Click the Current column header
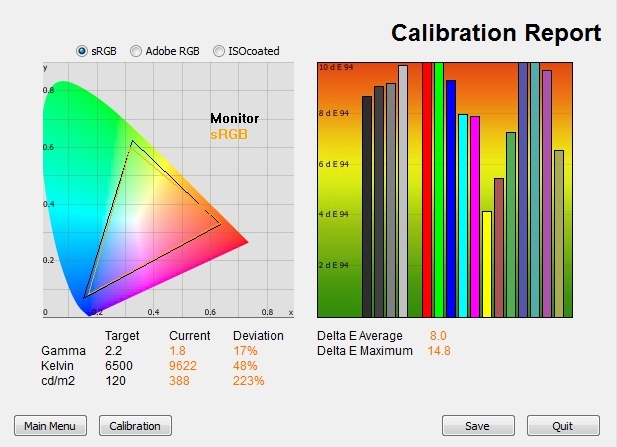617x447 pixels. (x=190, y=336)
